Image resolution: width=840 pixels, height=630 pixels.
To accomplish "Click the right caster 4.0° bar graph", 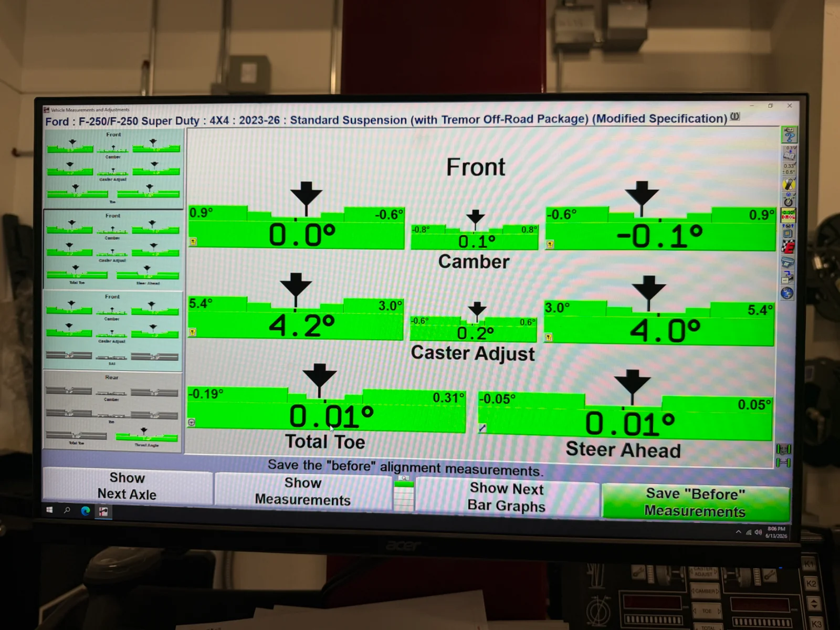I will click(x=659, y=323).
